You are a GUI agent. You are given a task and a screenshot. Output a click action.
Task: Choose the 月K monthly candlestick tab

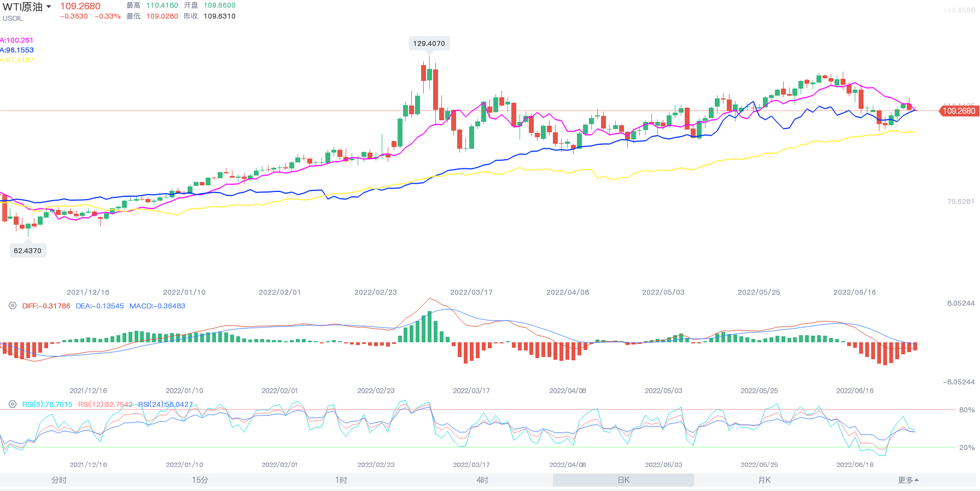point(765,480)
